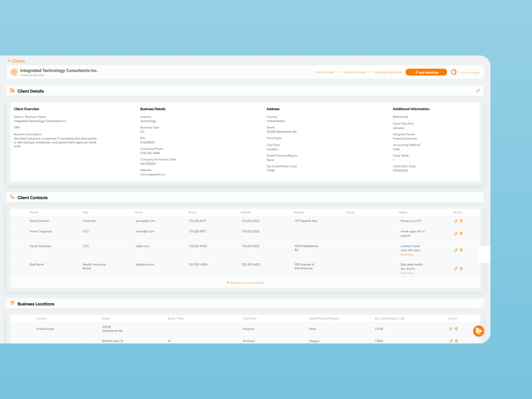Click Annie Chapman name cell
The width and height of the screenshot is (532, 399).
coord(41,231)
